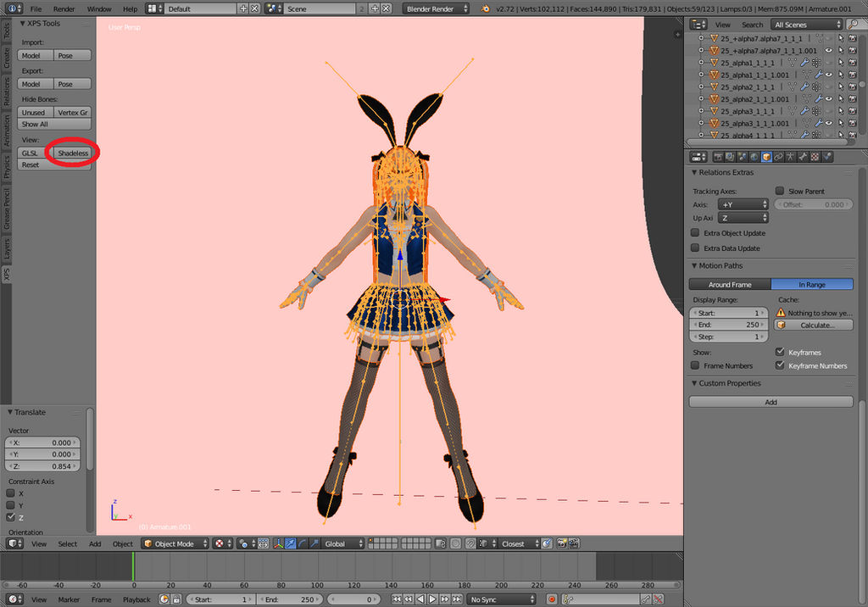The image size is (868, 607).
Task: Open the Object Constraints chain tab
Action: [778, 157]
